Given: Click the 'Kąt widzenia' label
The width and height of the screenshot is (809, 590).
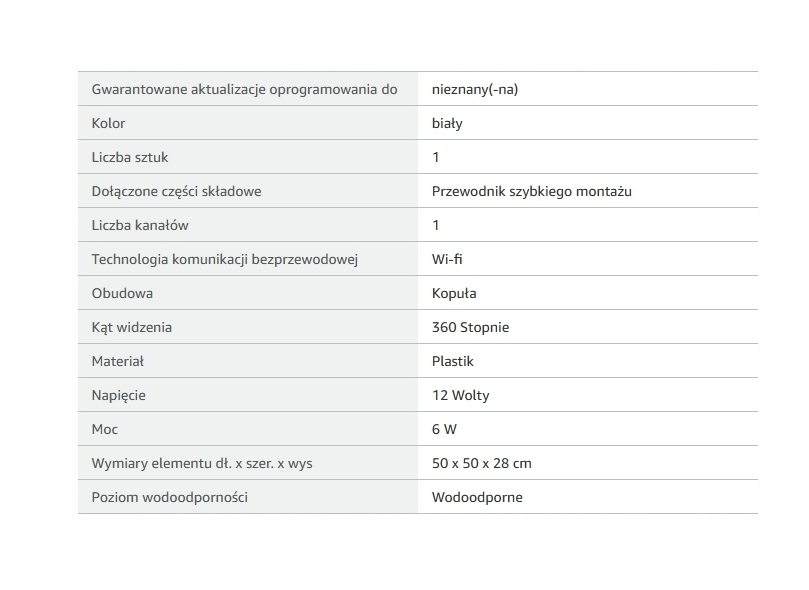Looking at the screenshot, I should (132, 327).
